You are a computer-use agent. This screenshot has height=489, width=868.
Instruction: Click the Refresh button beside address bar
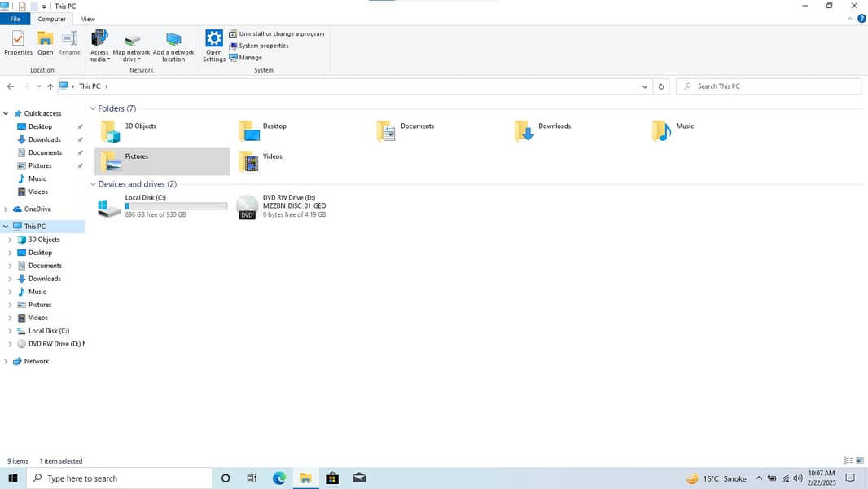tap(661, 86)
